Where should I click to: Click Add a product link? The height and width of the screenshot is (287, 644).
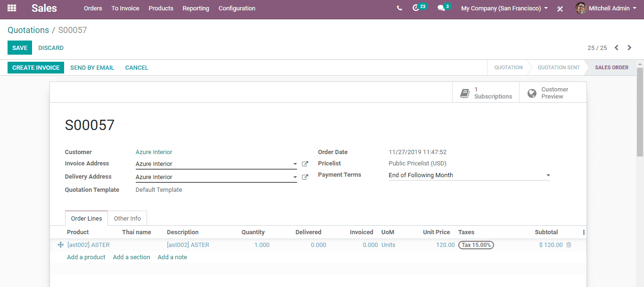pos(86,257)
